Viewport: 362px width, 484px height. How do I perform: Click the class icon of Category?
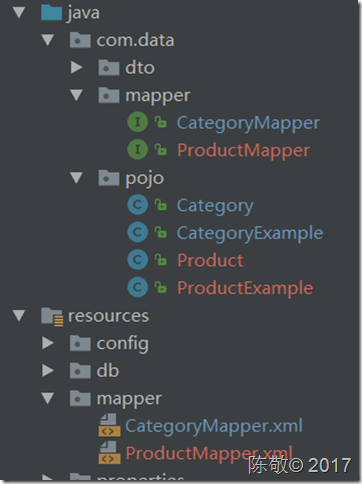point(138,204)
